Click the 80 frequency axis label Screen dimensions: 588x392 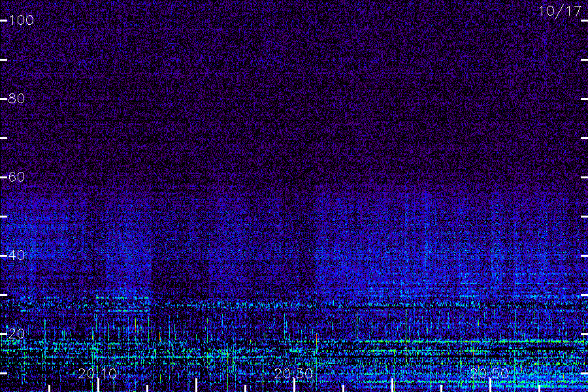[x=17, y=98]
